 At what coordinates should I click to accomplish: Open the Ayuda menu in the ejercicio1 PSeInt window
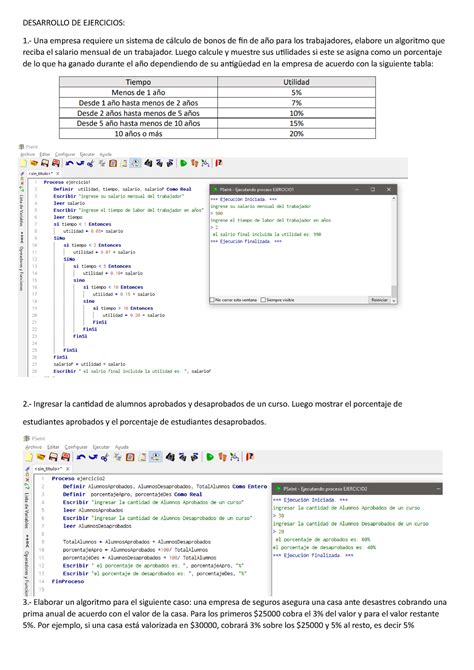[106, 154]
